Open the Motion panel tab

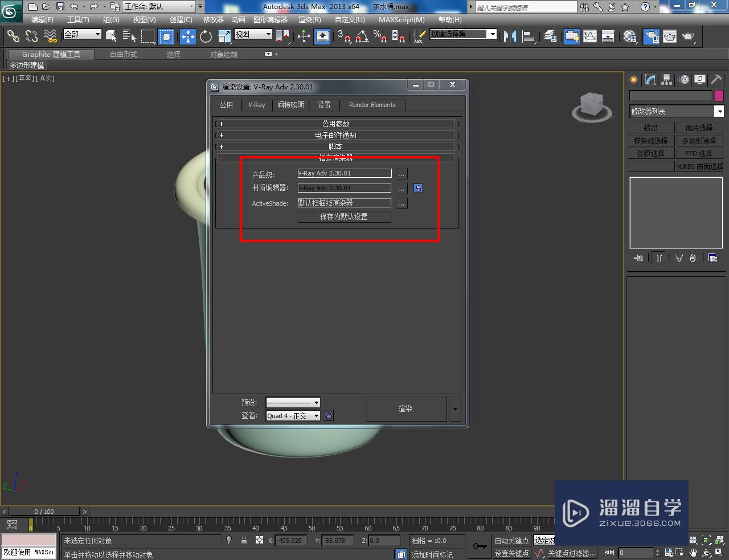coord(683,80)
